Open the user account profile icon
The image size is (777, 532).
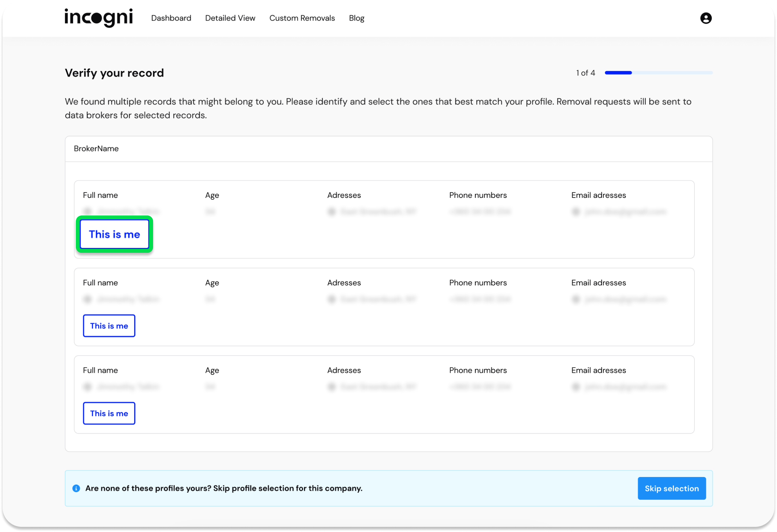(x=706, y=18)
